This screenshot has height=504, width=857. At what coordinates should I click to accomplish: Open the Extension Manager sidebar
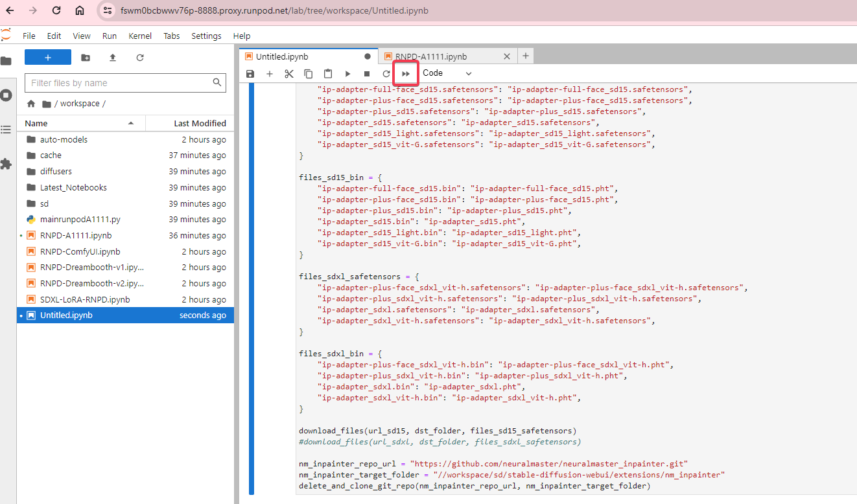pyautogui.click(x=6, y=164)
